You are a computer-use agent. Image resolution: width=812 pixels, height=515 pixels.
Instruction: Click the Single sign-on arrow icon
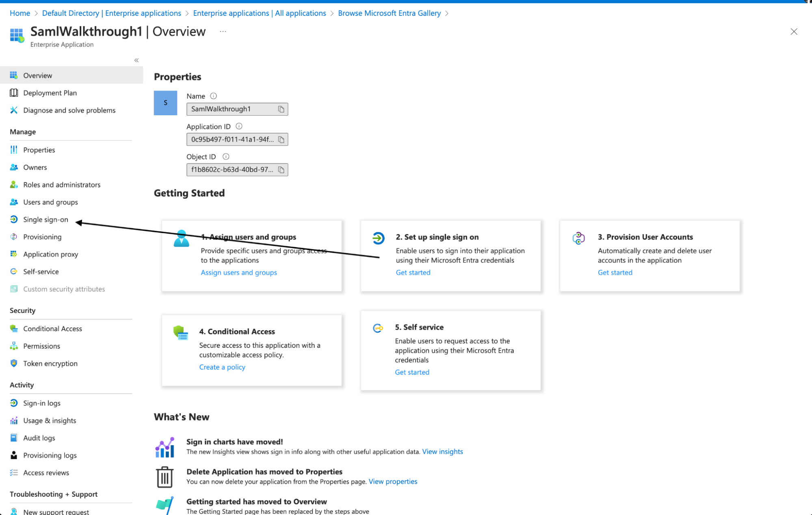tap(14, 220)
